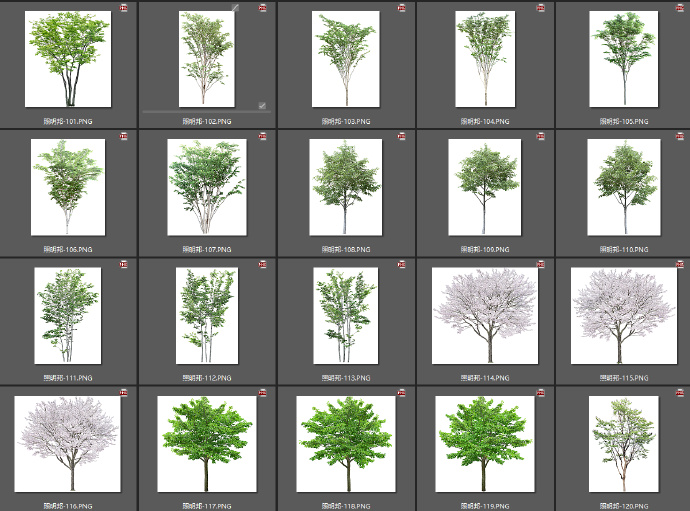Select the pink blossom tree thumbnail 116
This screenshot has height=511, width=690.
67,444
